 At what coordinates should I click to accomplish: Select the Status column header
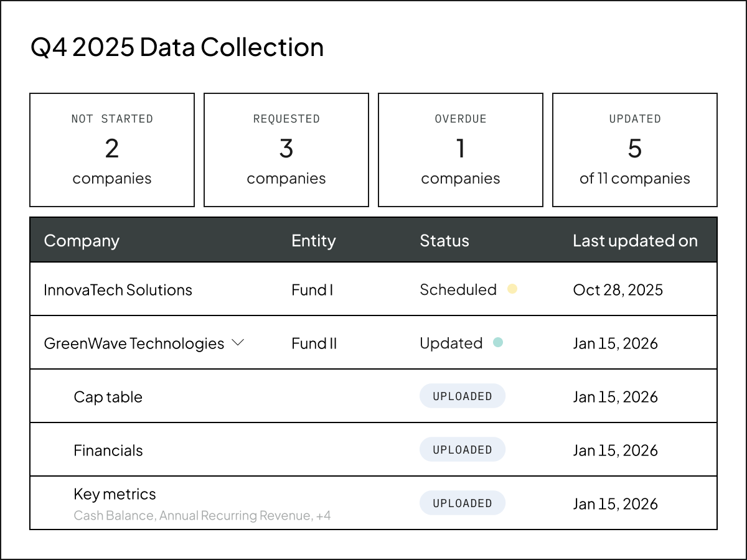point(444,240)
